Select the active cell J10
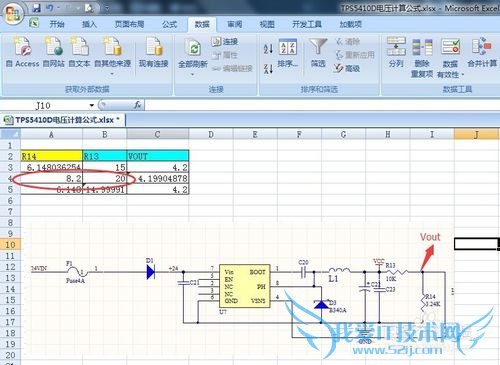The image size is (500, 365). click(x=476, y=244)
